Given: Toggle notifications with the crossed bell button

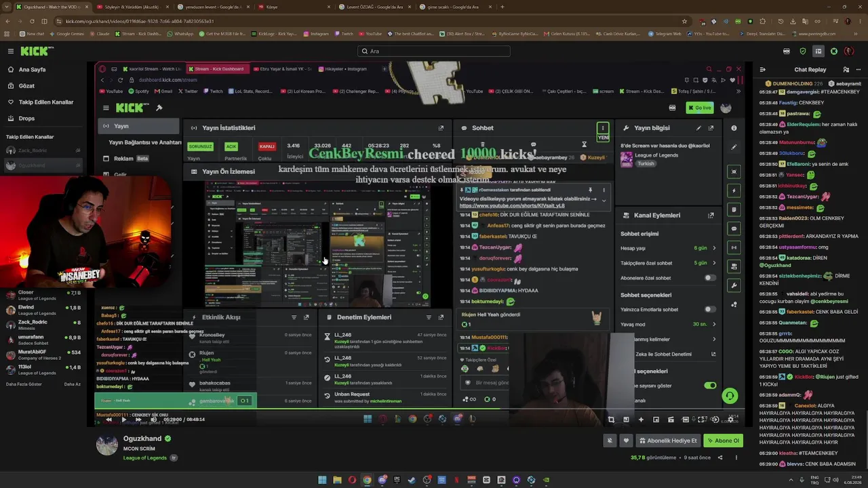Looking at the screenshot, I should point(610,441).
